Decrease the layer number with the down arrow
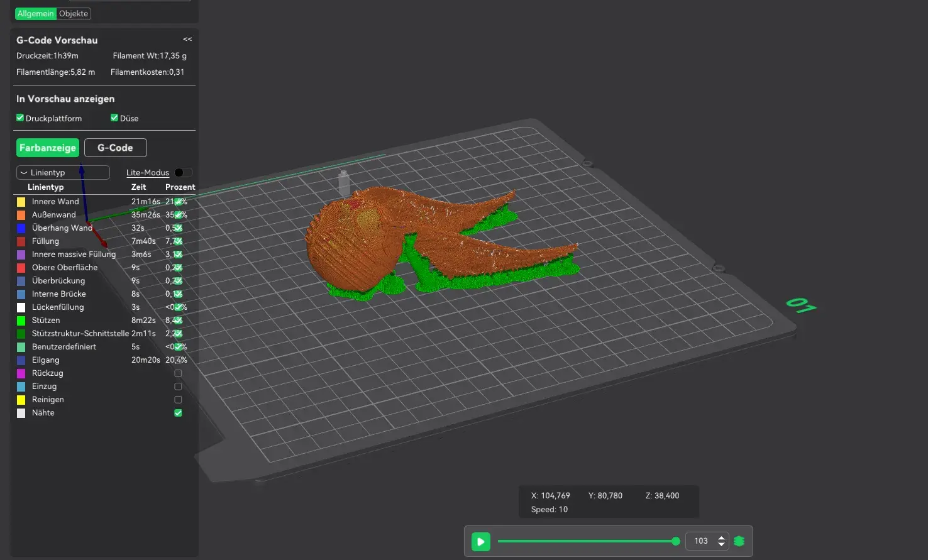928x560 pixels. point(721,544)
